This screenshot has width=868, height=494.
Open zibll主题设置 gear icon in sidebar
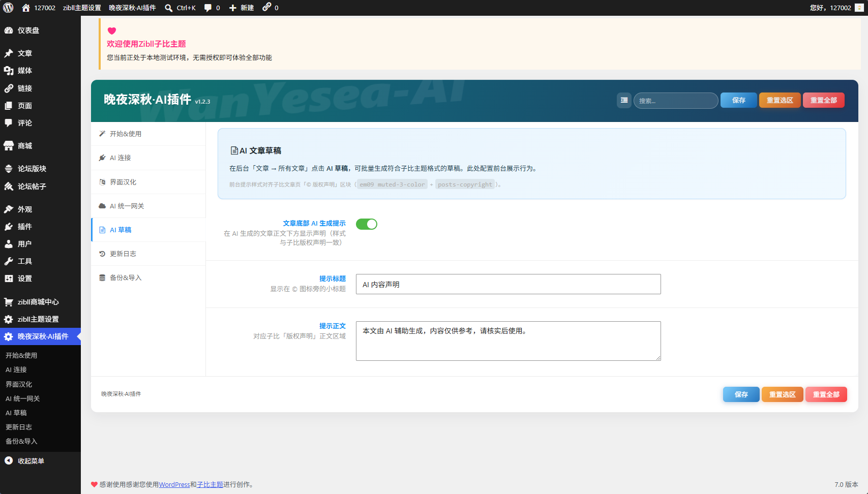coord(9,319)
